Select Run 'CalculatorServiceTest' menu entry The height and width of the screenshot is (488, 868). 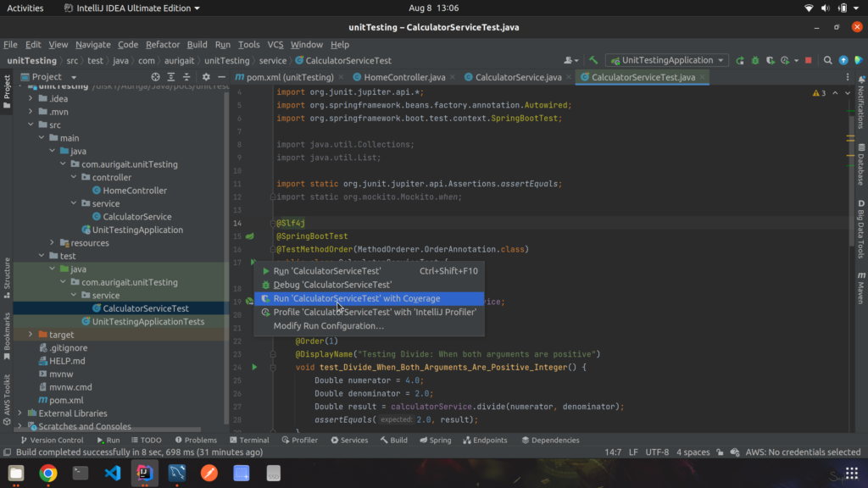point(370,271)
